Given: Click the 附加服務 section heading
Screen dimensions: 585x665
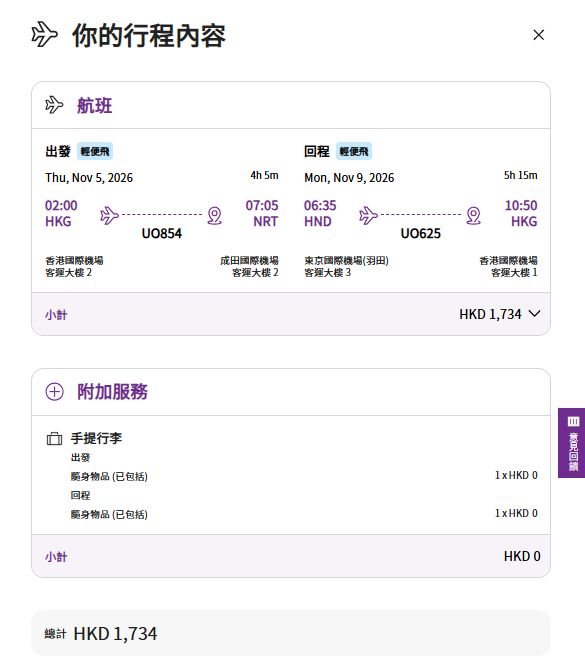Looking at the screenshot, I should 112,391.
